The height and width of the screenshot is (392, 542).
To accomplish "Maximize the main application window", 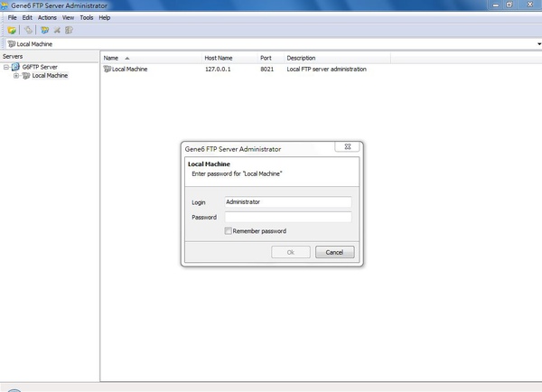I will [509, 5].
